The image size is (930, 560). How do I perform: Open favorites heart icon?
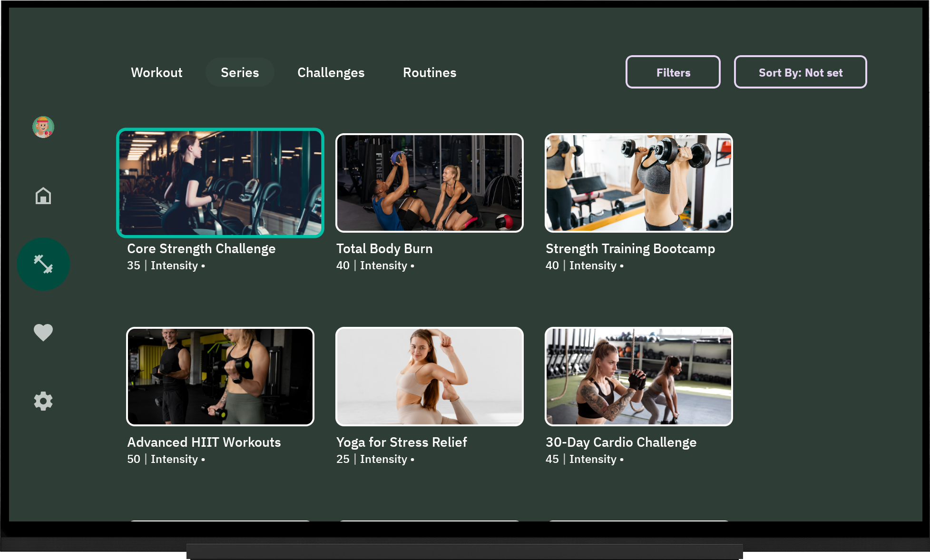click(x=43, y=332)
